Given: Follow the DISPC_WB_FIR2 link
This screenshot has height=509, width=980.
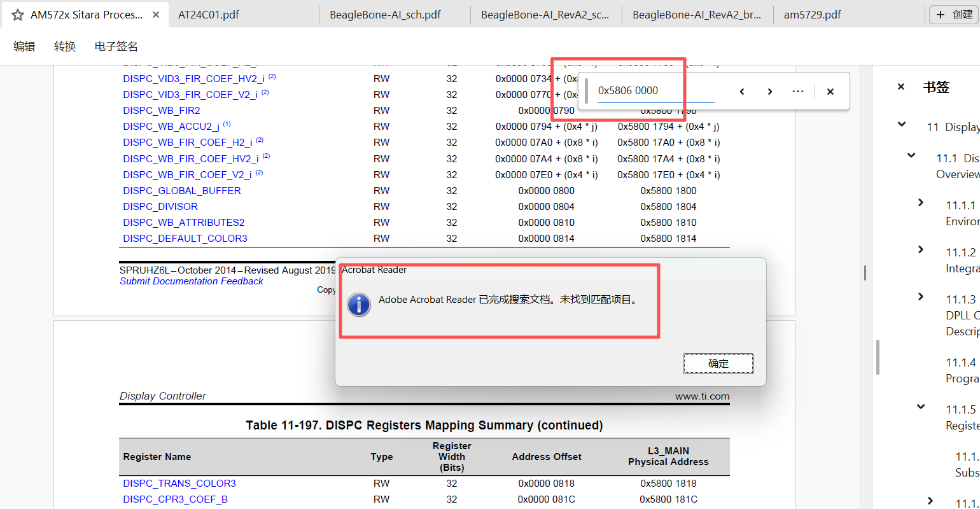Looking at the screenshot, I should coord(161,111).
